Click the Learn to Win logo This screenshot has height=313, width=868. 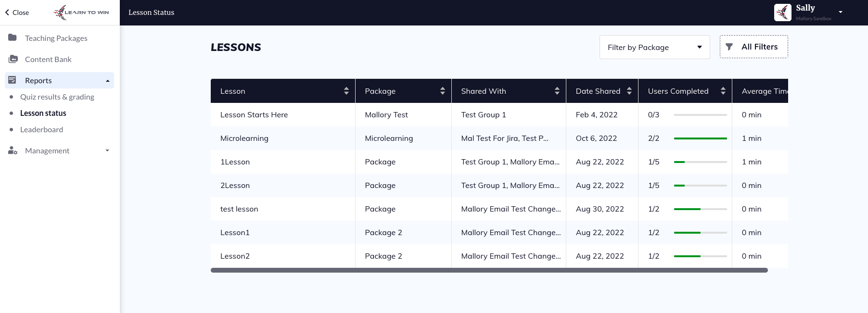click(81, 13)
